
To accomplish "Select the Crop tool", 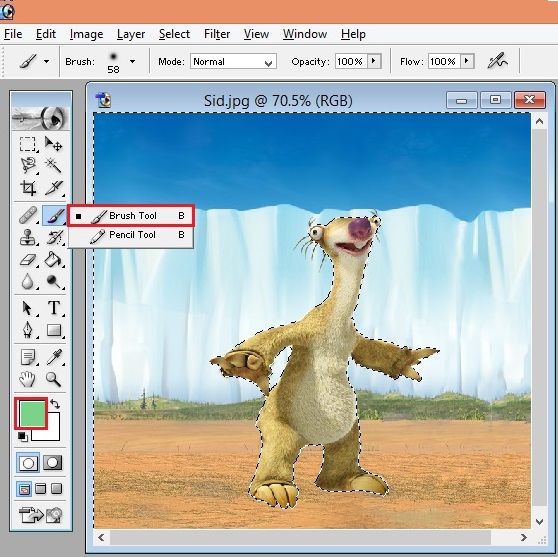I will pyautogui.click(x=27, y=188).
